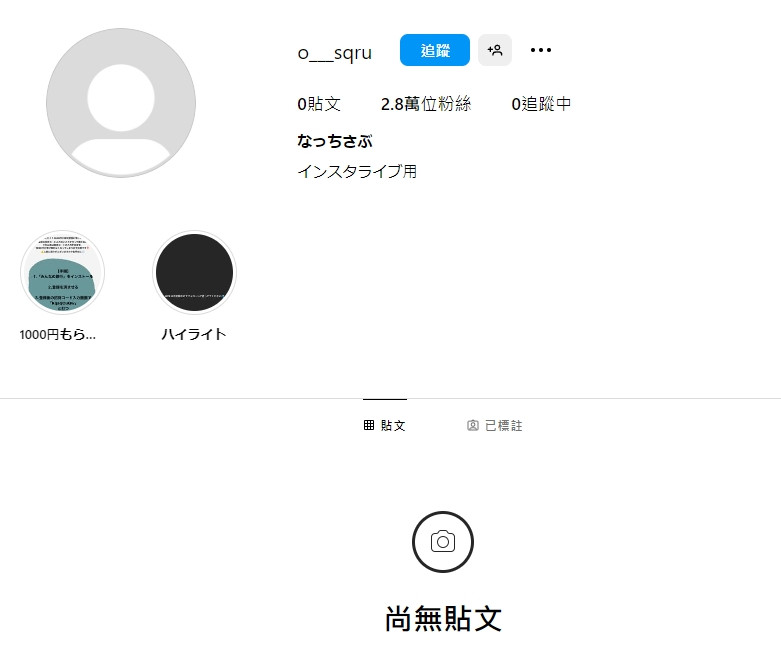
Task: Click the display name なっちさぶ
Action: click(x=335, y=141)
